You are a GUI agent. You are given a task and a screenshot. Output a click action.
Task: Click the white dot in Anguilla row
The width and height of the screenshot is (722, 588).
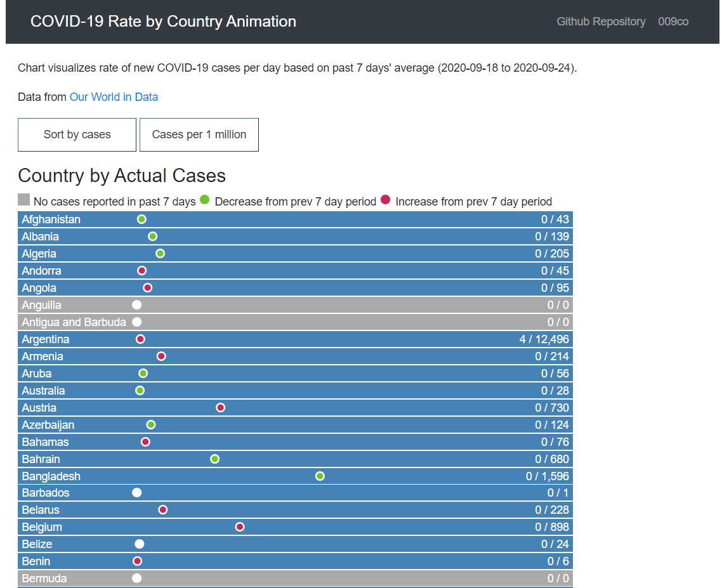(136, 304)
